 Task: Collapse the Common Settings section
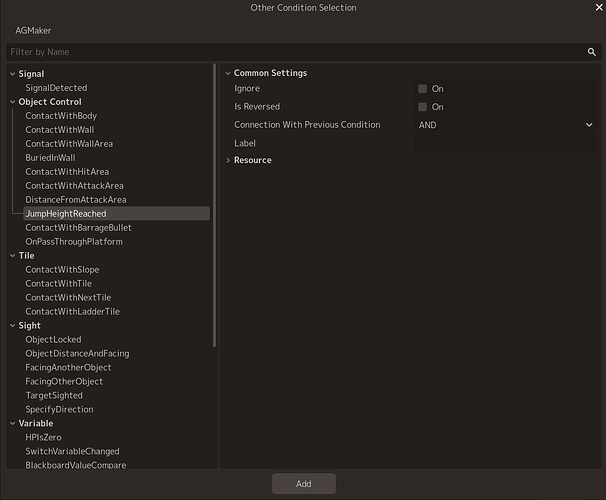[228, 73]
